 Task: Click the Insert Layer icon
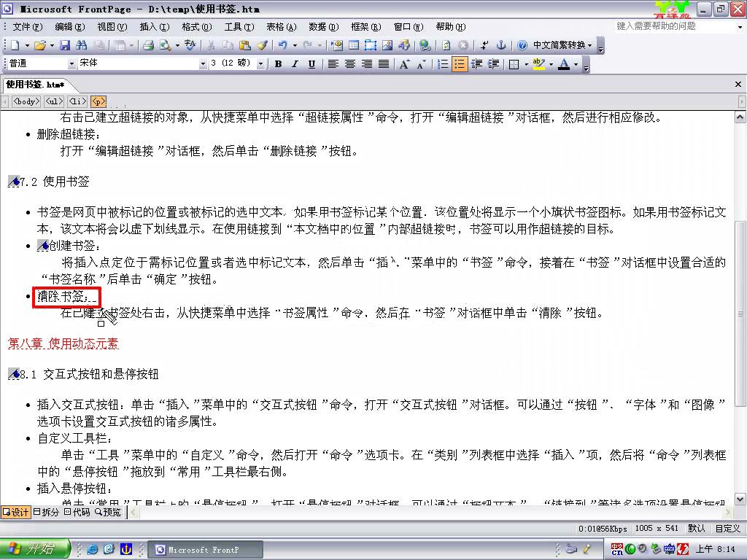[371, 45]
